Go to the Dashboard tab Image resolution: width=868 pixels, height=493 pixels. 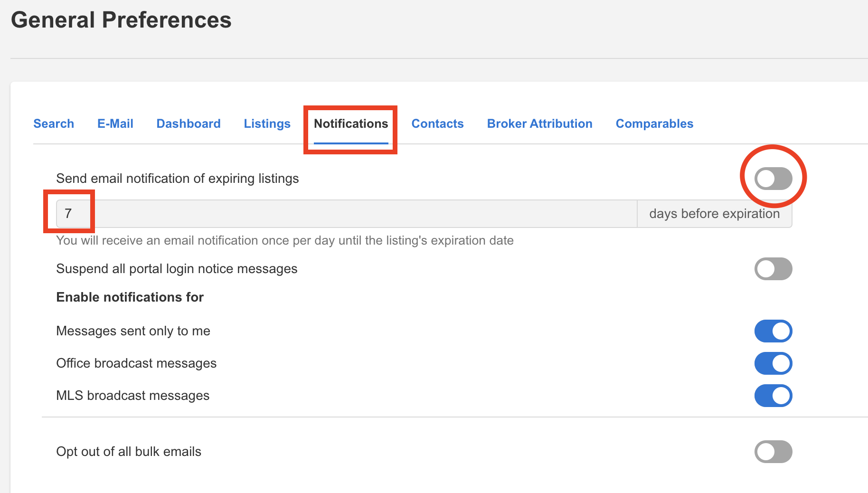point(189,123)
